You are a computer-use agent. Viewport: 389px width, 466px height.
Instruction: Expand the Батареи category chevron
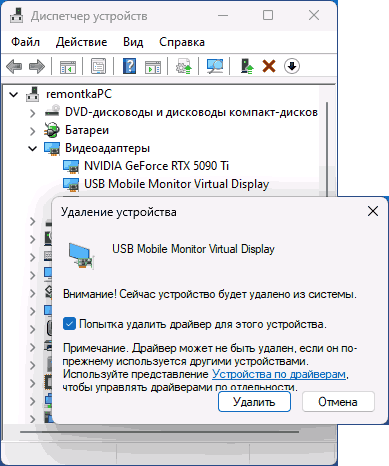click(32, 131)
